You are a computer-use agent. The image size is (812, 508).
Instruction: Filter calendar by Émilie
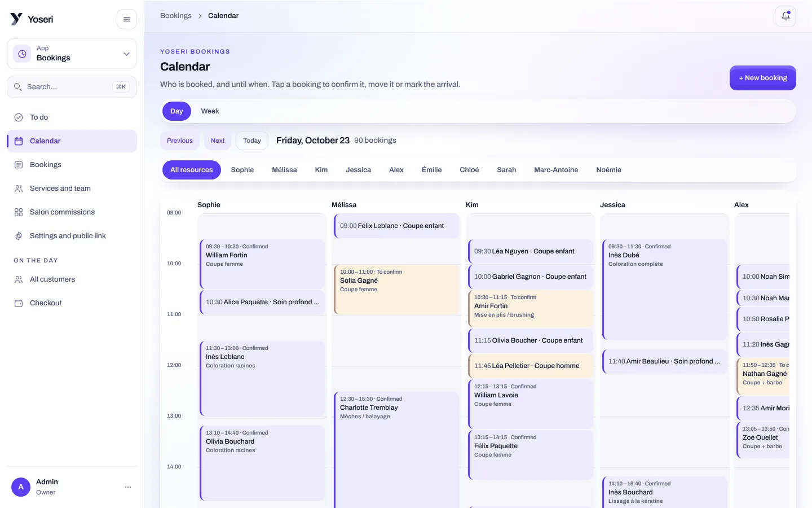432,170
